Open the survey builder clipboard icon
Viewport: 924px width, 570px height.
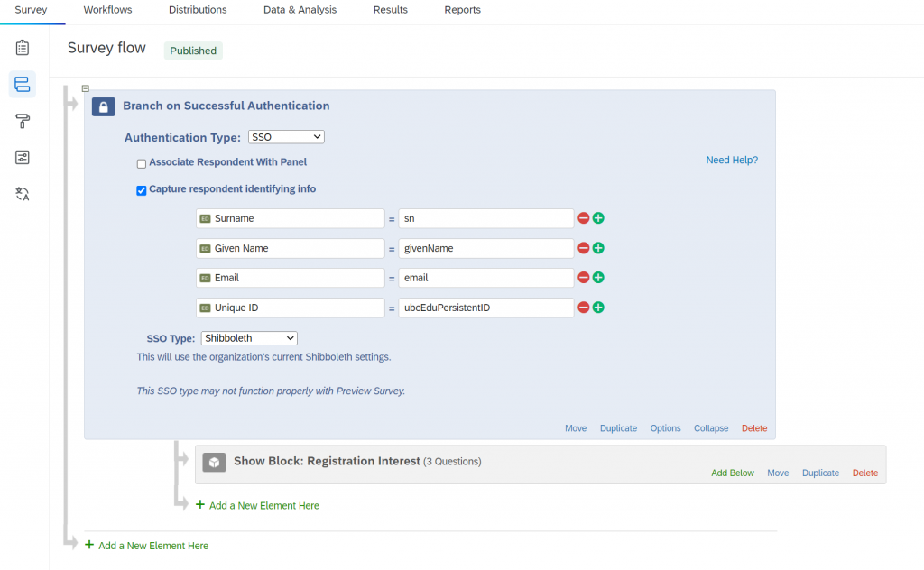(x=23, y=48)
